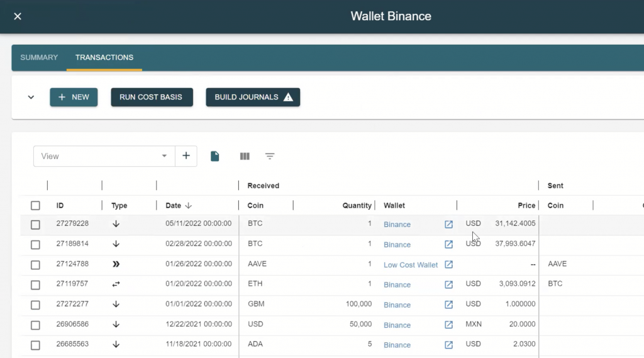Click deposit arrow icon for 27279228

point(116,223)
